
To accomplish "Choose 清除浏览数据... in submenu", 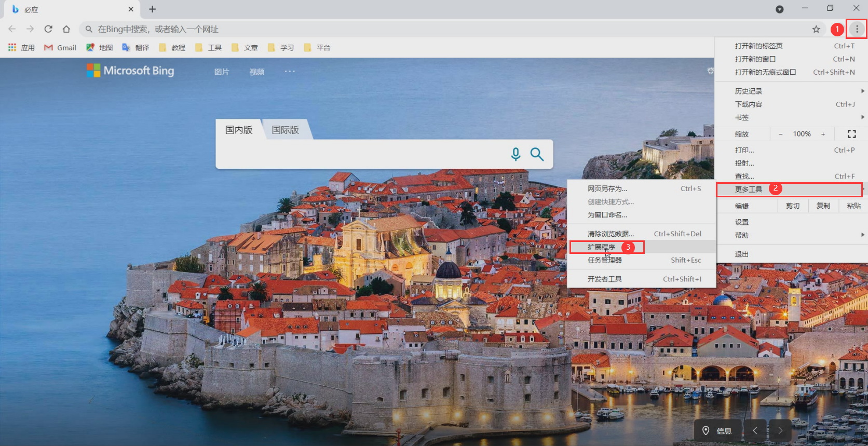I will point(642,234).
